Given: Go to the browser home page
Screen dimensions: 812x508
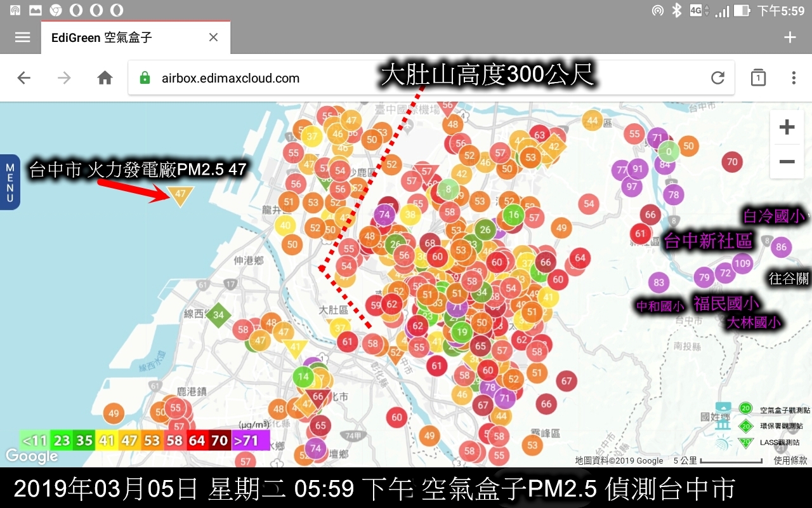Looking at the screenshot, I should 105,77.
